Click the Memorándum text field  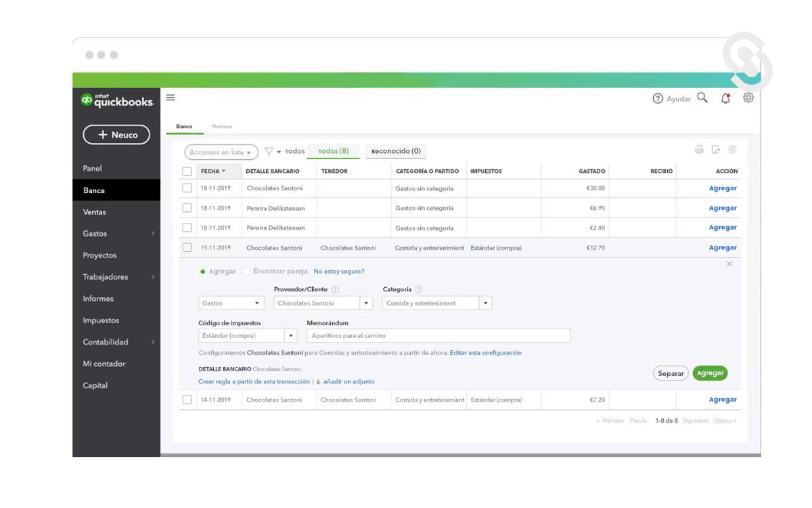tap(438, 336)
